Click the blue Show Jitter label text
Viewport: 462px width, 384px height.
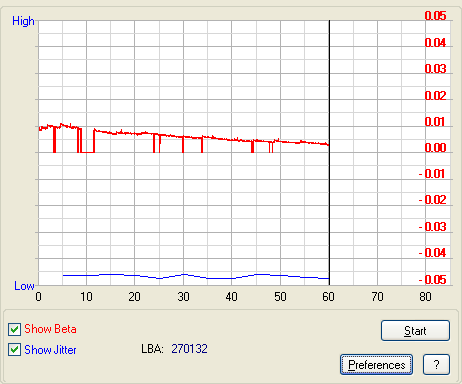[50, 350]
